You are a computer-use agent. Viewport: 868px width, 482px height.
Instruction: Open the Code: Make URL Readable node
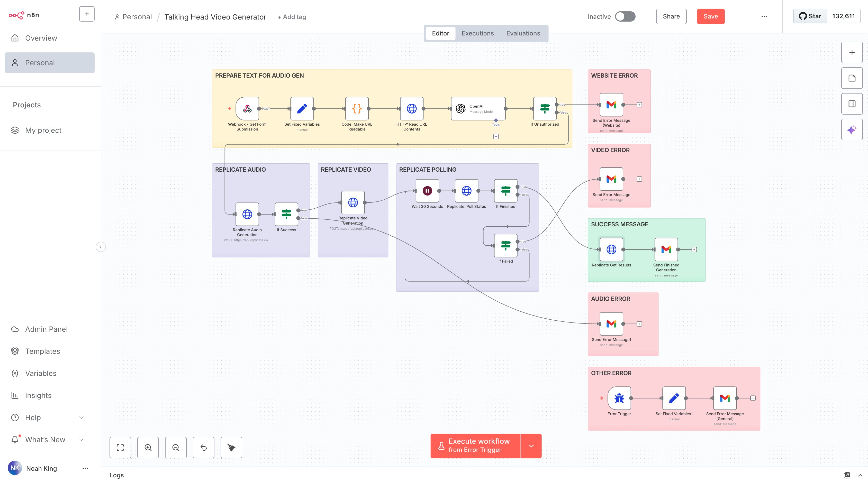coord(357,108)
